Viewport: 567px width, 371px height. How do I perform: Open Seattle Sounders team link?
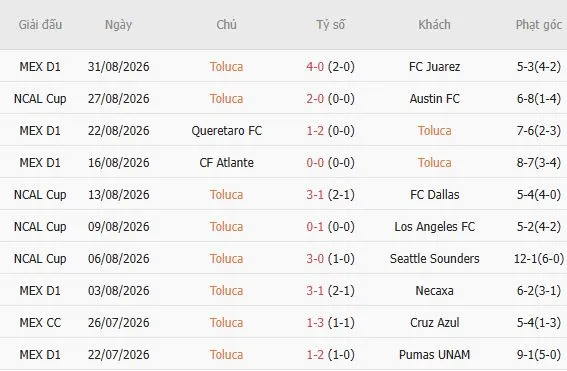[434, 259]
